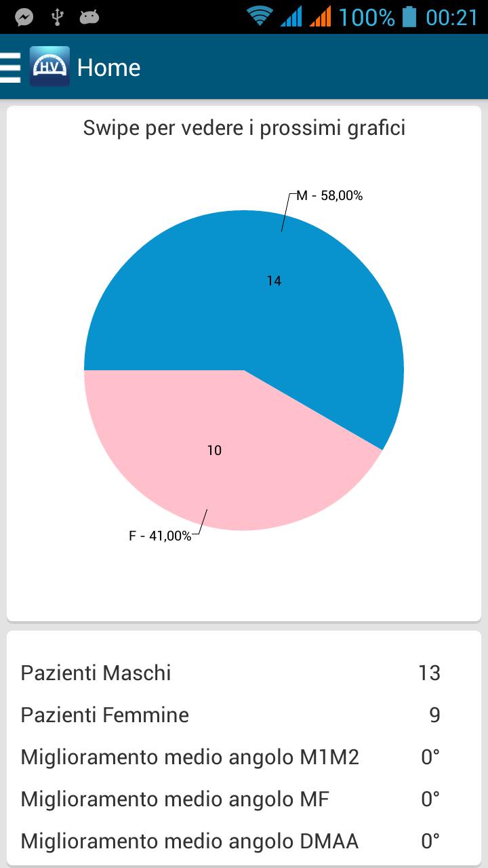
Task: Tap the Messenger notification icon
Action: (x=24, y=17)
